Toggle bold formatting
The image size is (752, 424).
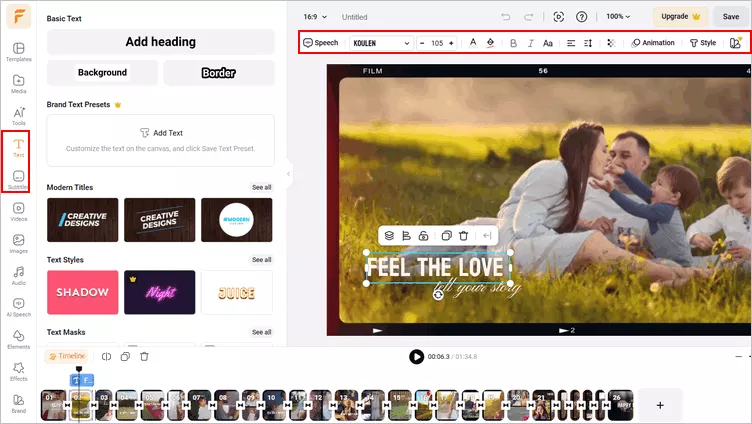pyautogui.click(x=513, y=43)
